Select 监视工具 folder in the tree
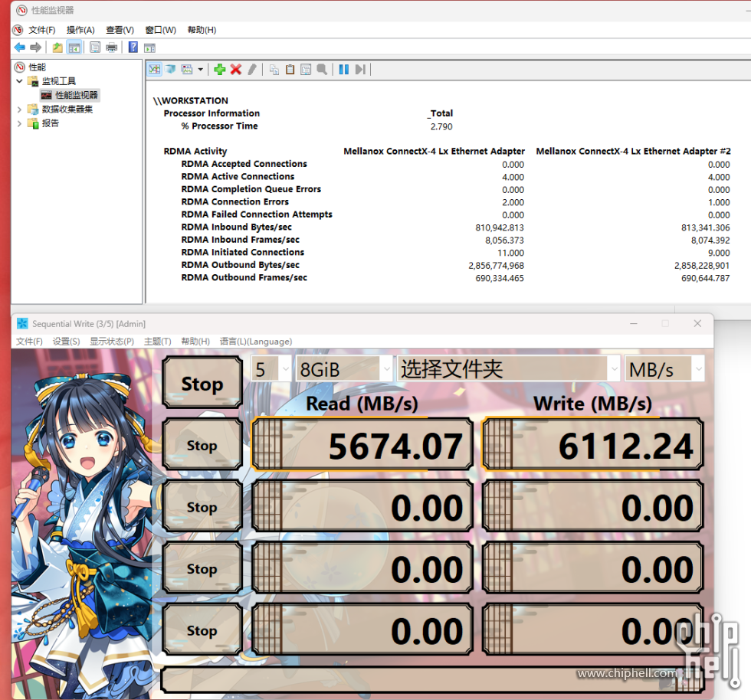 pos(58,81)
